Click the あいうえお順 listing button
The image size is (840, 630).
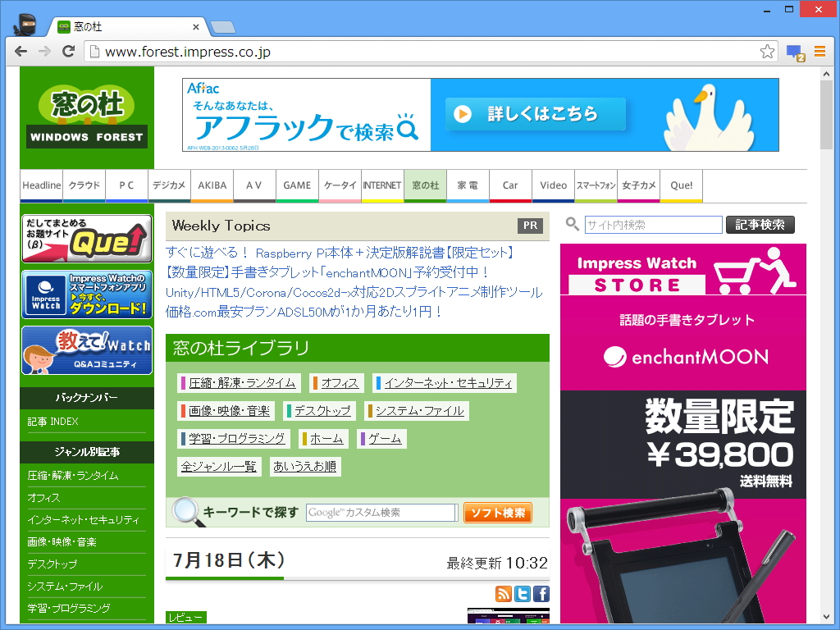pos(305,466)
